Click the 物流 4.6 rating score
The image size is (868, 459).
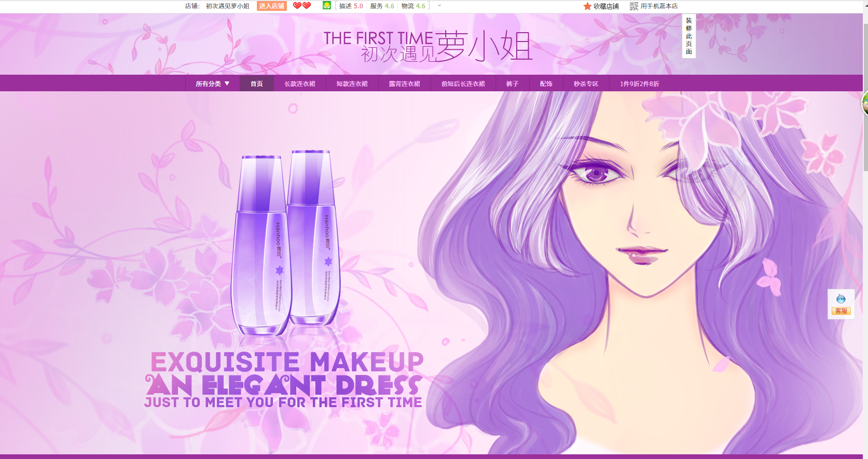[x=414, y=6]
